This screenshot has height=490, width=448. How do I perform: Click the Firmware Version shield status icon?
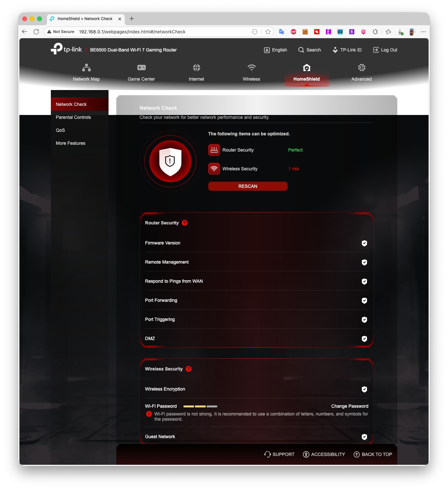tap(364, 243)
